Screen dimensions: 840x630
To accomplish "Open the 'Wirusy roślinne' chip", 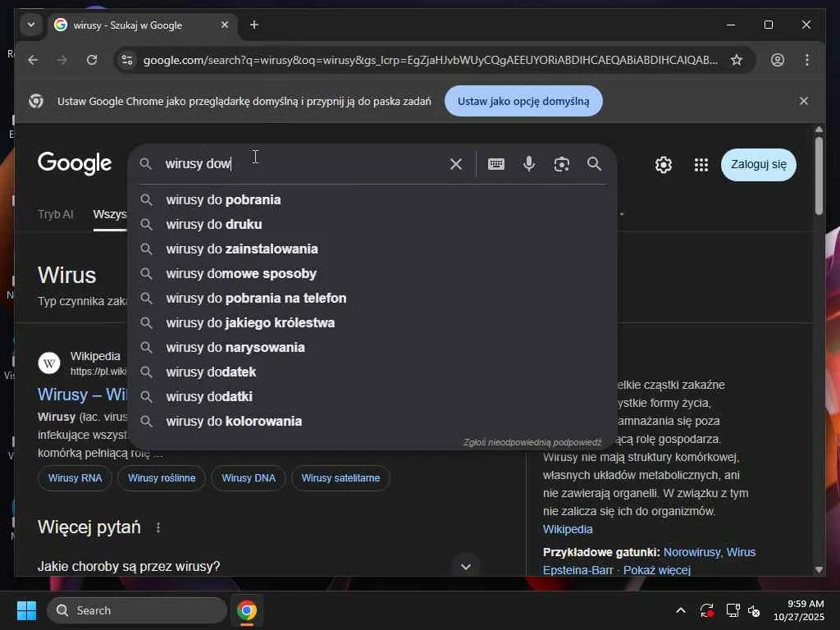I will pyautogui.click(x=162, y=478).
